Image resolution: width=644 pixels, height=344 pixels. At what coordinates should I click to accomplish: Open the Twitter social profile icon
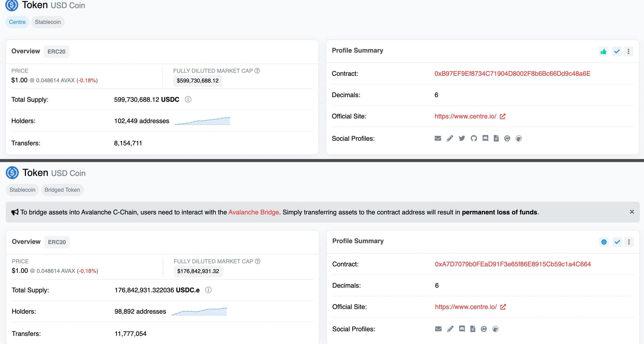pos(462,138)
